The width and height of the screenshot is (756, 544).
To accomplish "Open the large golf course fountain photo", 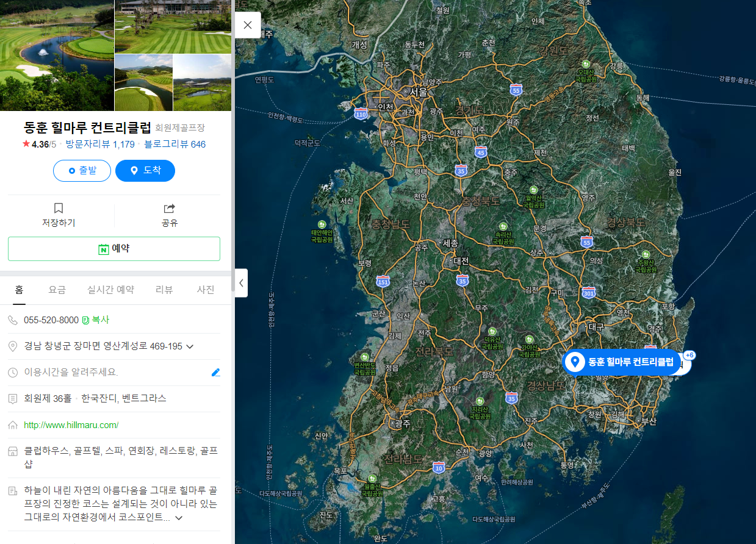I will (x=57, y=55).
